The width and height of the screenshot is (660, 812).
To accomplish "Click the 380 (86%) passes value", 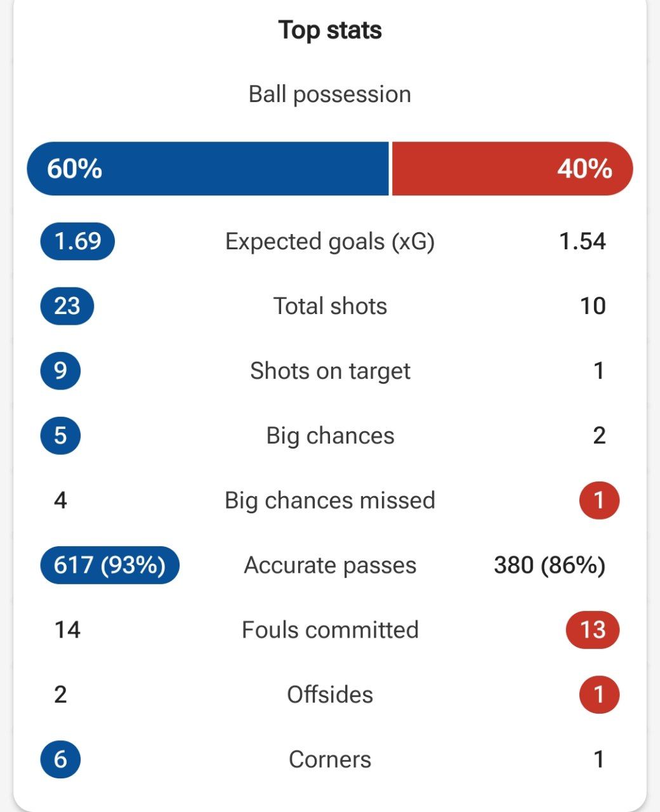I will tap(550, 565).
